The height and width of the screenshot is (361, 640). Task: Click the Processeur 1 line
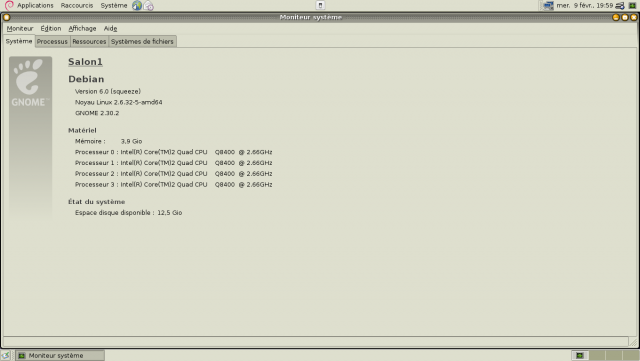tap(173, 163)
